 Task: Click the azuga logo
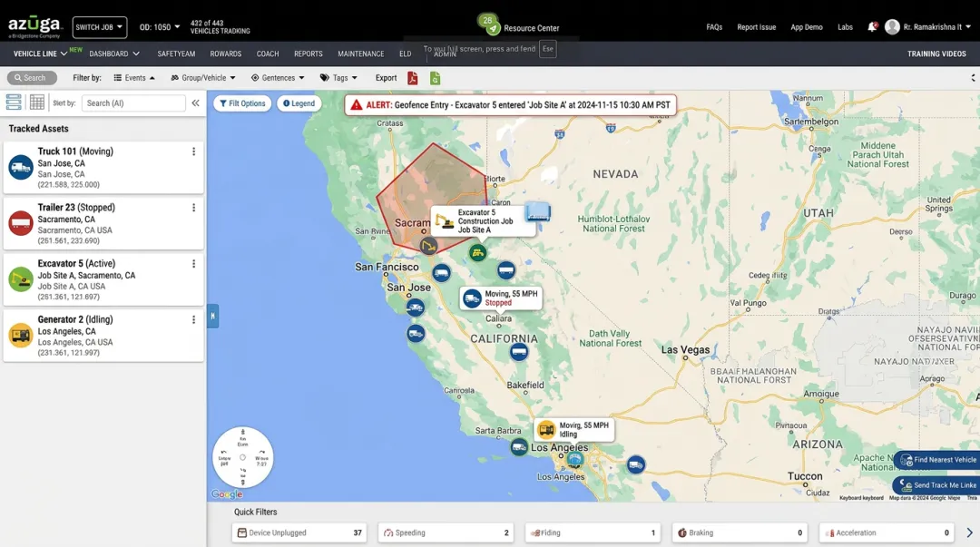pyautogui.click(x=35, y=27)
